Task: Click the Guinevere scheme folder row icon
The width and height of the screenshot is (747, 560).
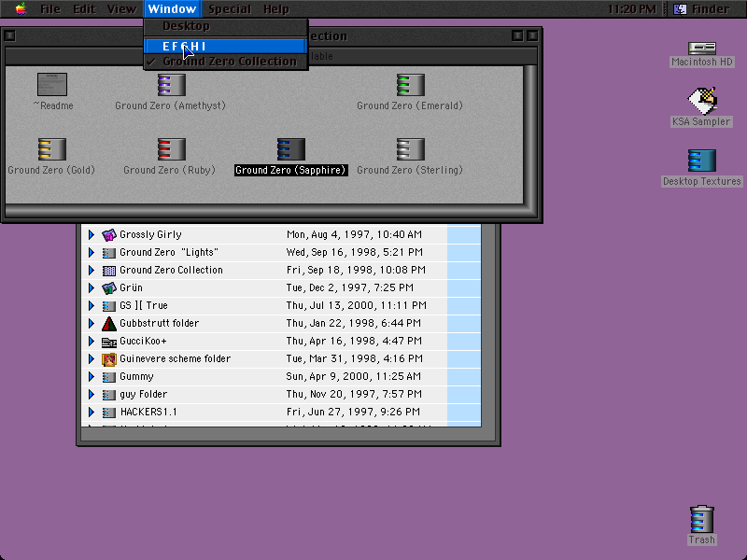Action: click(109, 359)
